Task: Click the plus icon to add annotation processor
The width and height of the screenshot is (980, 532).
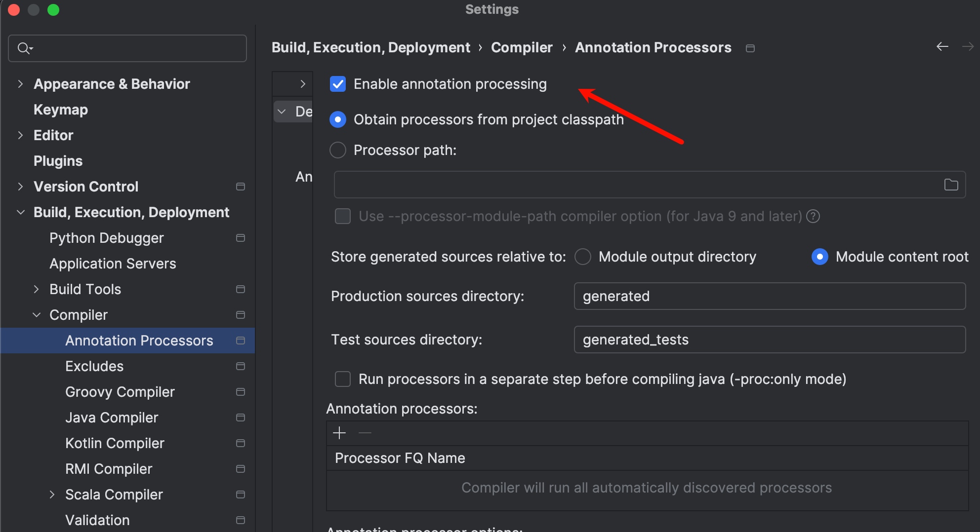Action: [x=339, y=433]
